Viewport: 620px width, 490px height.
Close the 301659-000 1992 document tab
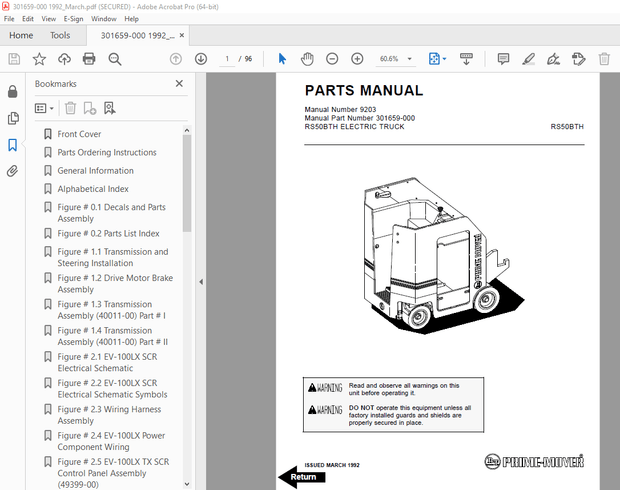[x=182, y=35]
